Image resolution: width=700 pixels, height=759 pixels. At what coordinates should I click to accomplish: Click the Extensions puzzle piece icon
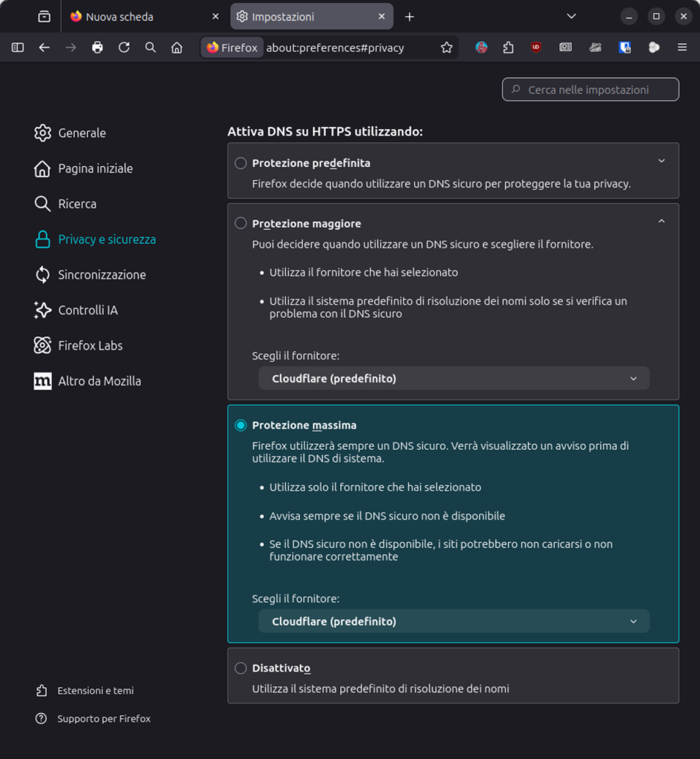coord(508,47)
